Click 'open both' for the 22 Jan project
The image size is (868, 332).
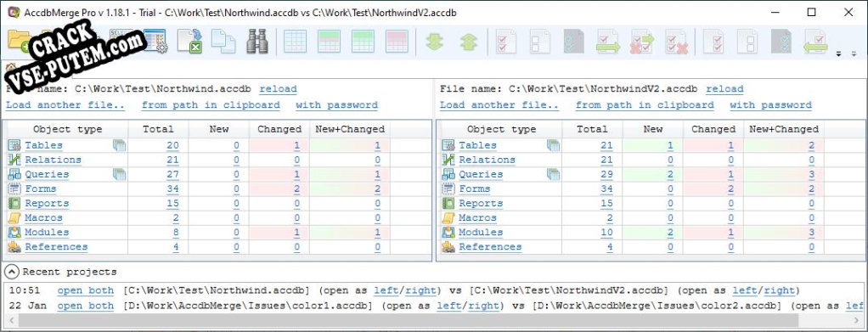click(86, 306)
